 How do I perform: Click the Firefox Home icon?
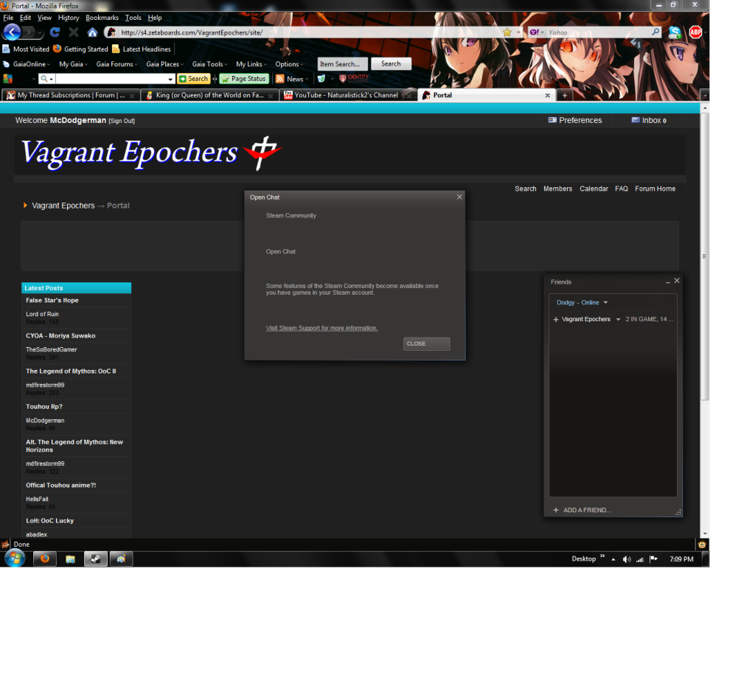point(92,32)
